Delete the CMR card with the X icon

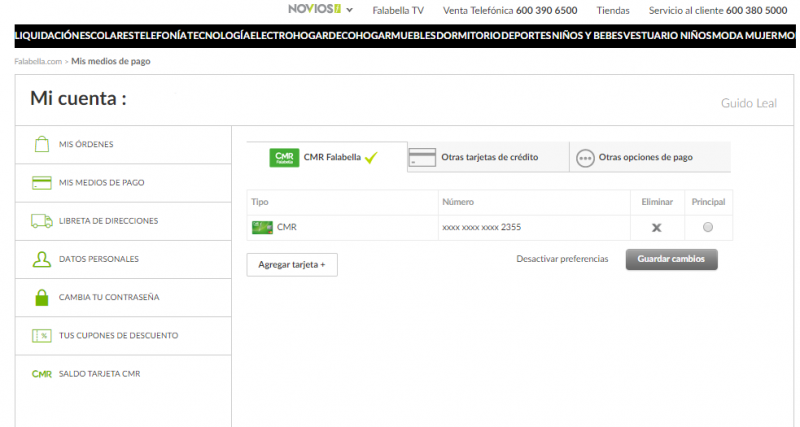point(656,228)
